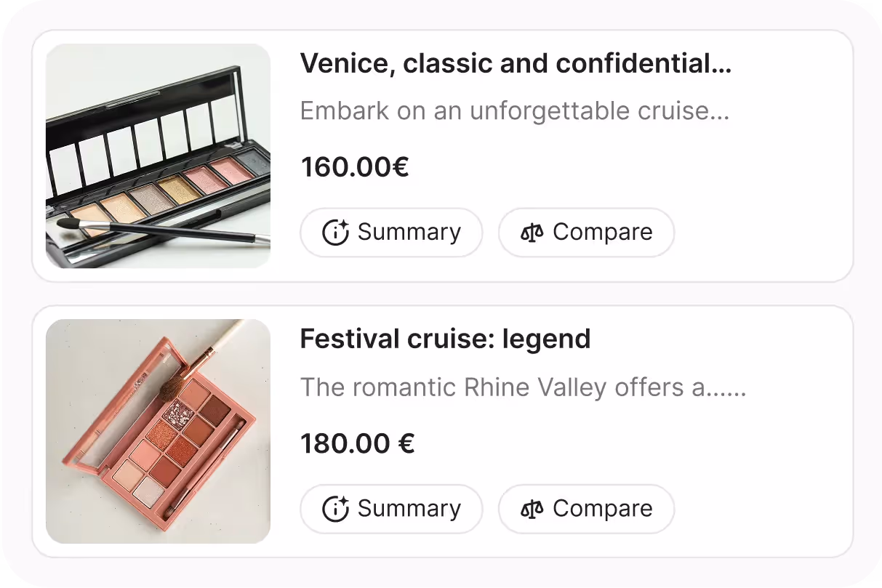Screen dimensions: 882x588
Task: Show Summary for the Festival cruise listing
Action: tap(391, 509)
